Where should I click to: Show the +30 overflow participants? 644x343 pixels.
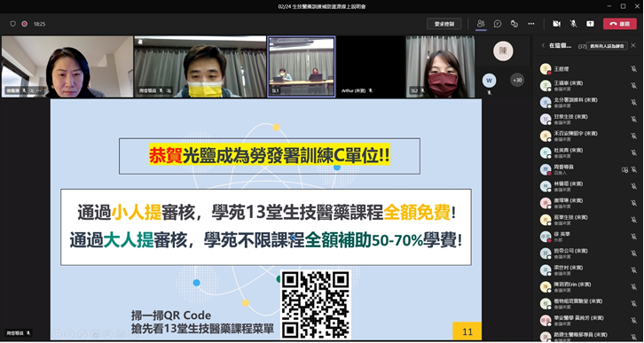pyautogui.click(x=517, y=80)
